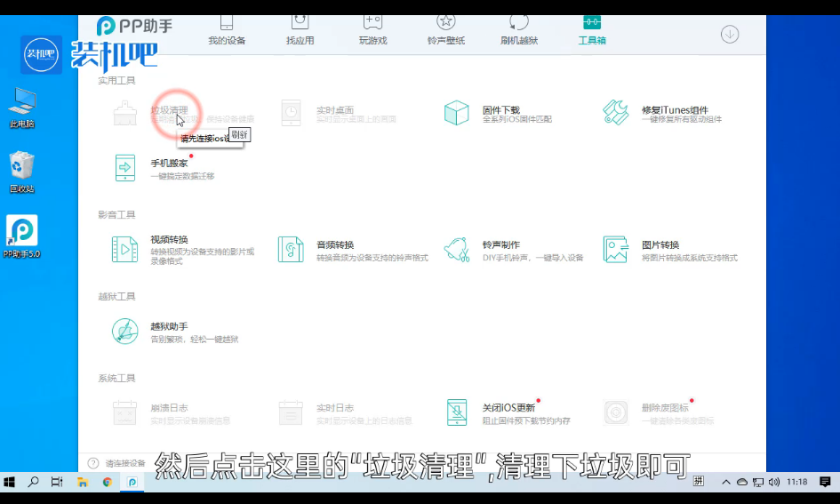The height and width of the screenshot is (504, 840).
Task: Click the 关闭iOS更新 tool icon
Action: coord(457,412)
